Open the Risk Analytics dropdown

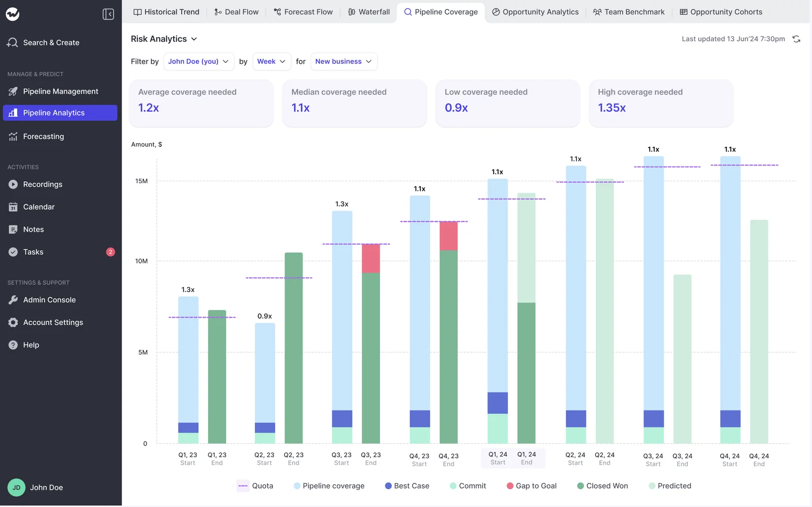164,39
